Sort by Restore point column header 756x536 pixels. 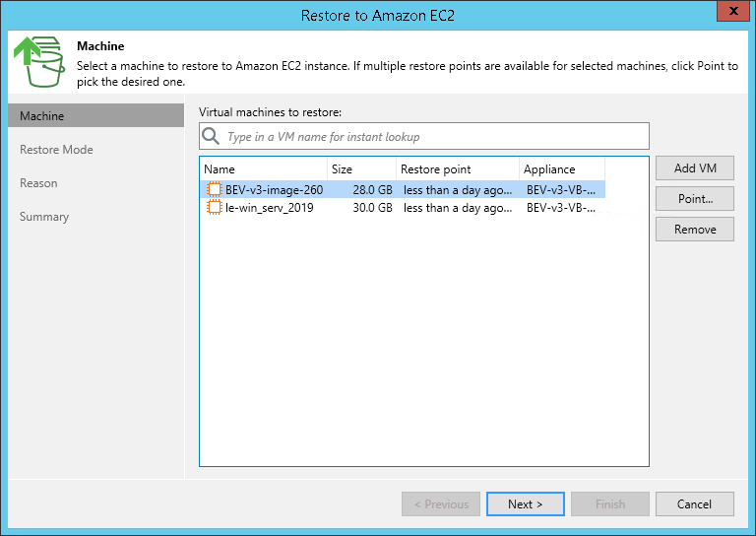coord(458,169)
